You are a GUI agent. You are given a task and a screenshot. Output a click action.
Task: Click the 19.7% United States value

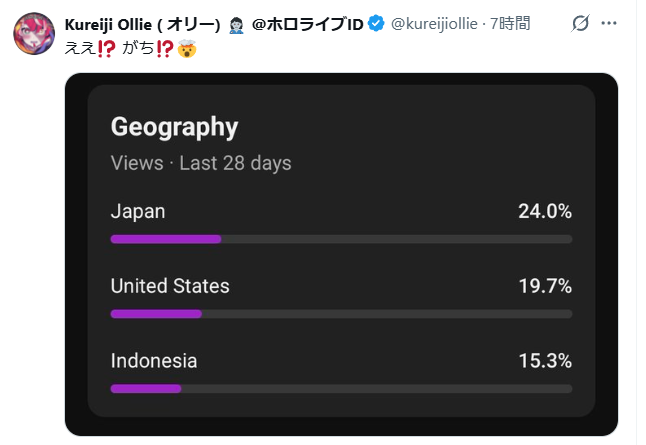(544, 286)
